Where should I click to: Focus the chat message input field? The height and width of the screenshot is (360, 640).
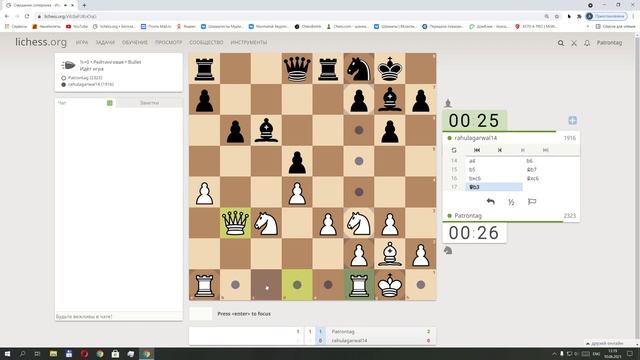[118, 316]
